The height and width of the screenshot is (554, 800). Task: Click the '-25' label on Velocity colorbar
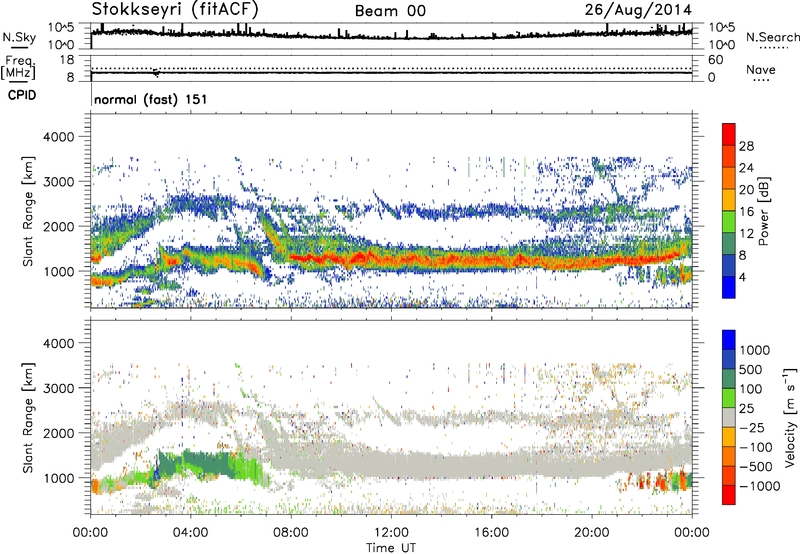pos(752,428)
